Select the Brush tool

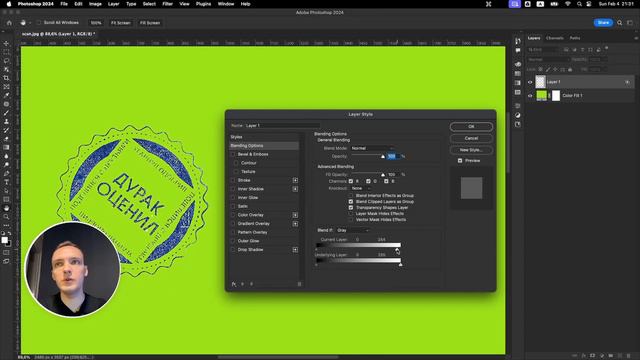coord(6,113)
